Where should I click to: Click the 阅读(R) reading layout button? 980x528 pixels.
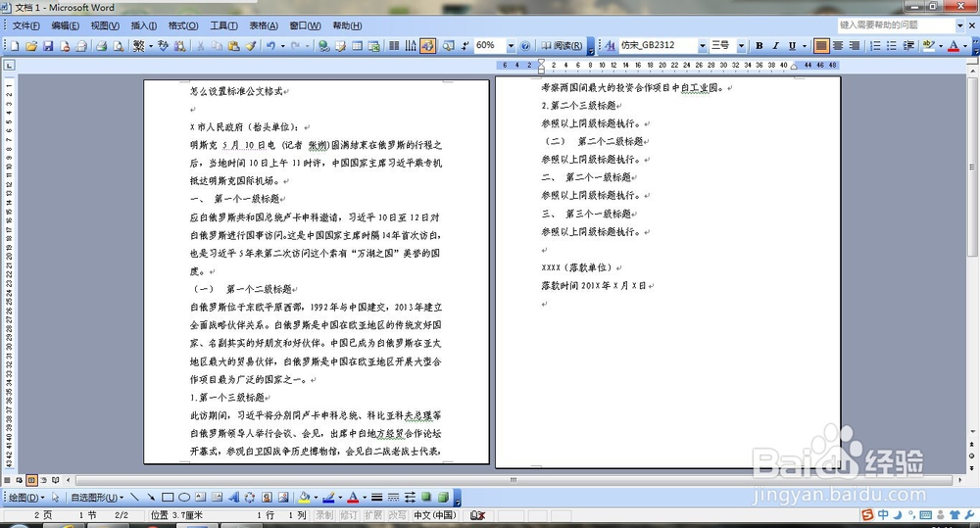coord(562,46)
